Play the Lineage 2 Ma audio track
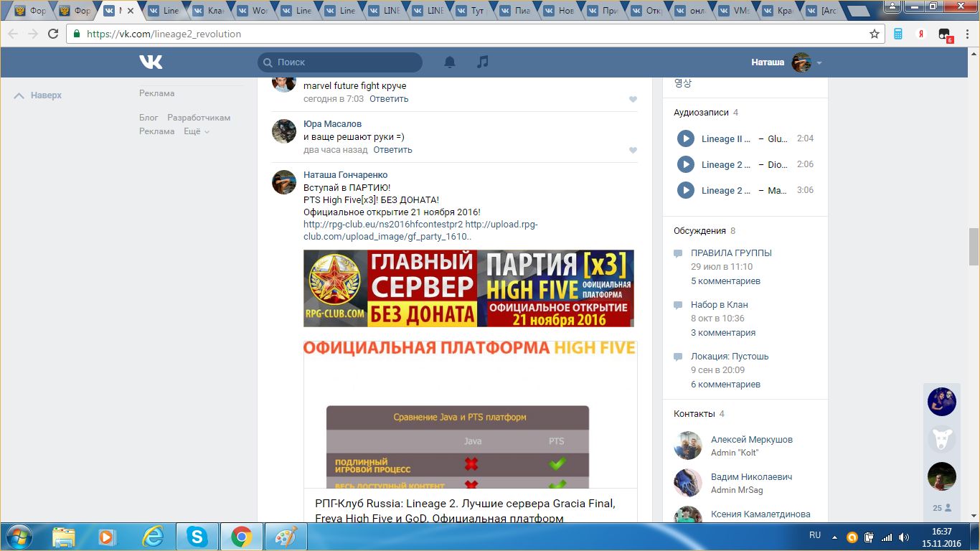Viewport: 980px width, 551px height. (686, 190)
